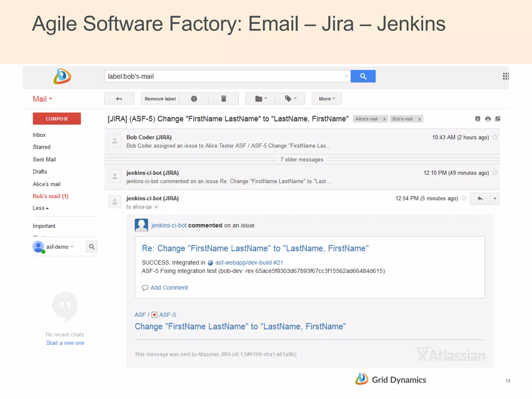The height and width of the screenshot is (399, 532).
Task: Star the 12:10 PM jenkins-ci-bot message
Action: click(495, 172)
